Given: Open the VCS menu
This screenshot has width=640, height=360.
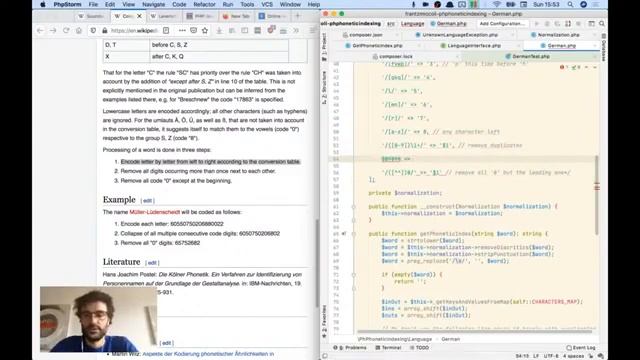Looking at the screenshot, I should coord(267,4).
